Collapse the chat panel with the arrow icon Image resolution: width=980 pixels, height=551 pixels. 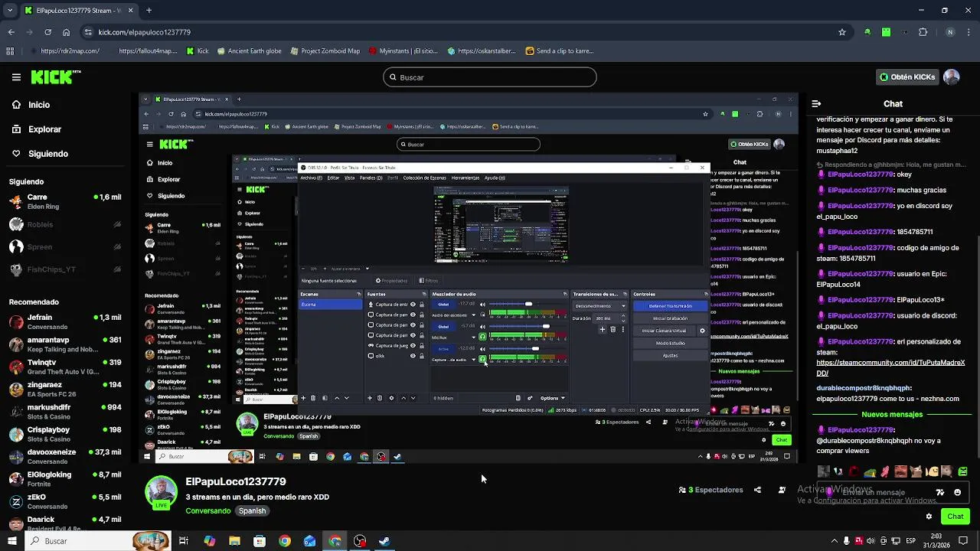[816, 103]
